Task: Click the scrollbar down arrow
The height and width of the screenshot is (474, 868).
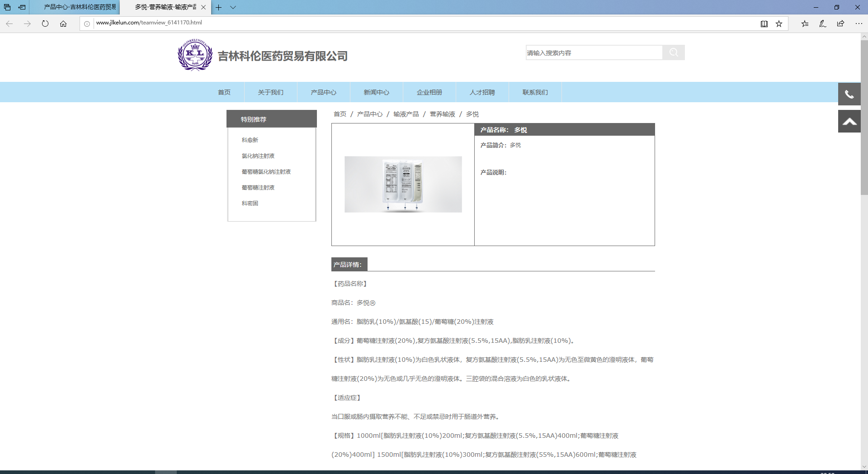Action: [864, 467]
